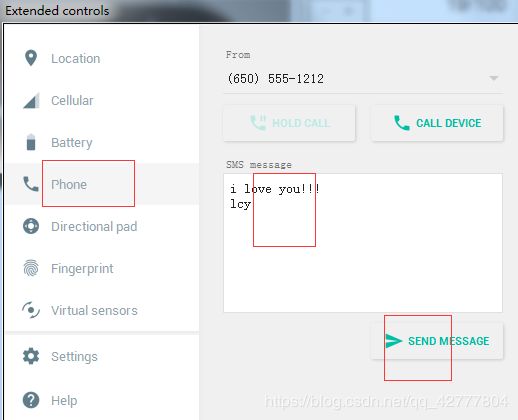Open the (650) 555-1212 number combo box

pos(363,79)
